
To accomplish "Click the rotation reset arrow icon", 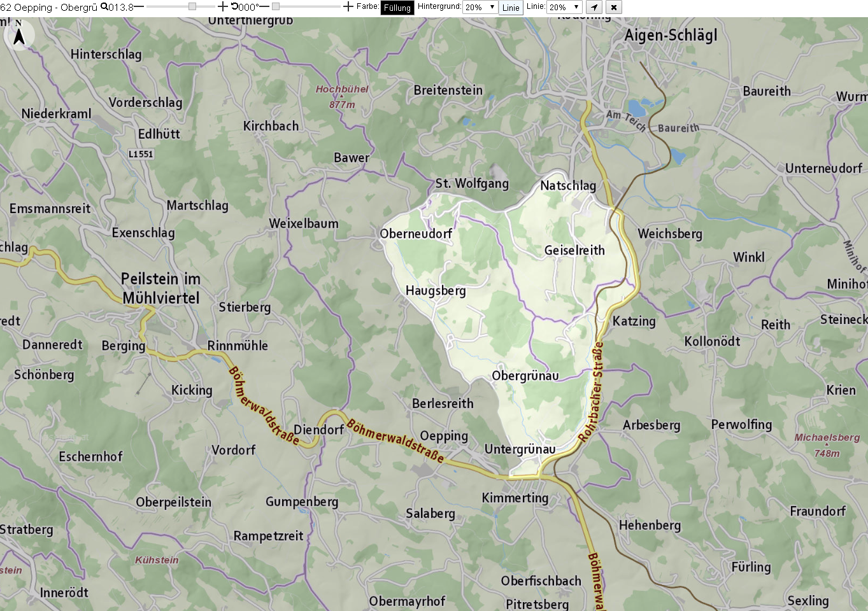I will pos(234,6).
